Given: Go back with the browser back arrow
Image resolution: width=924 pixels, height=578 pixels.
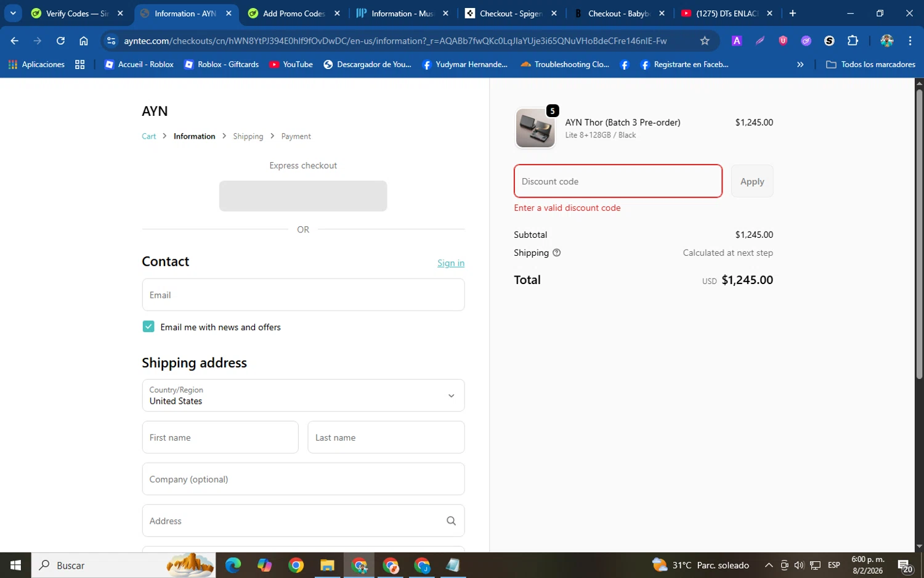Looking at the screenshot, I should (15, 41).
